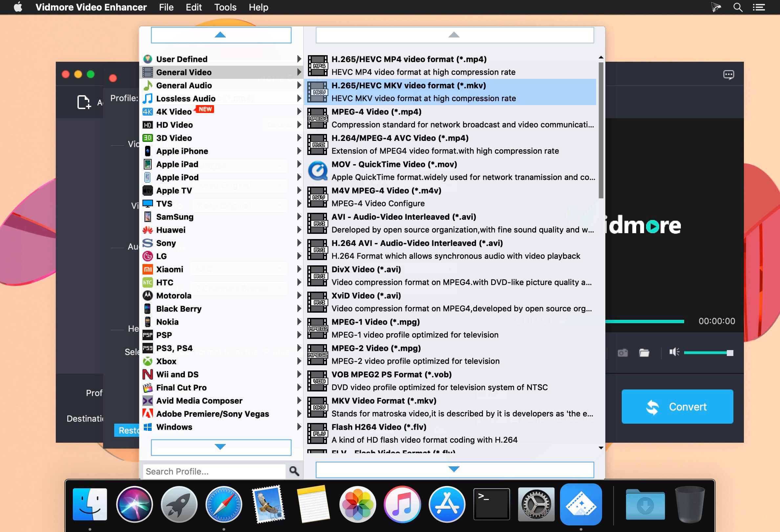The height and width of the screenshot is (532, 780).
Task: Select the Black Berry category icon
Action: tap(148, 308)
